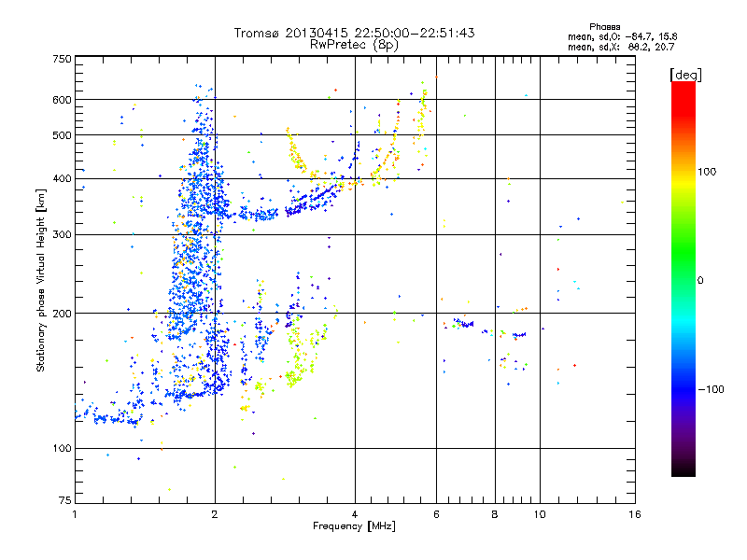Image resolution: width=747 pixels, height=560 pixels.
Task: Click the "RwPretec (8p)" subtitle
Action: pyautogui.click(x=354, y=45)
